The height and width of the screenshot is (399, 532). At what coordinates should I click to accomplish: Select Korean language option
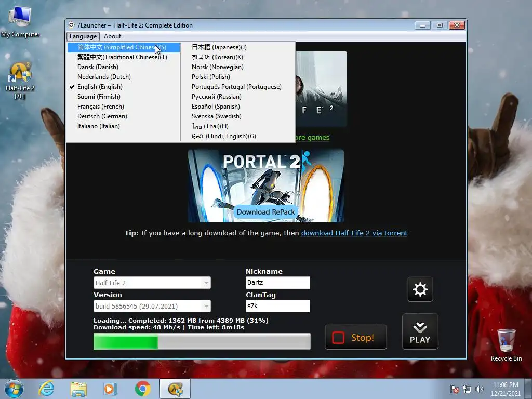tap(238, 57)
